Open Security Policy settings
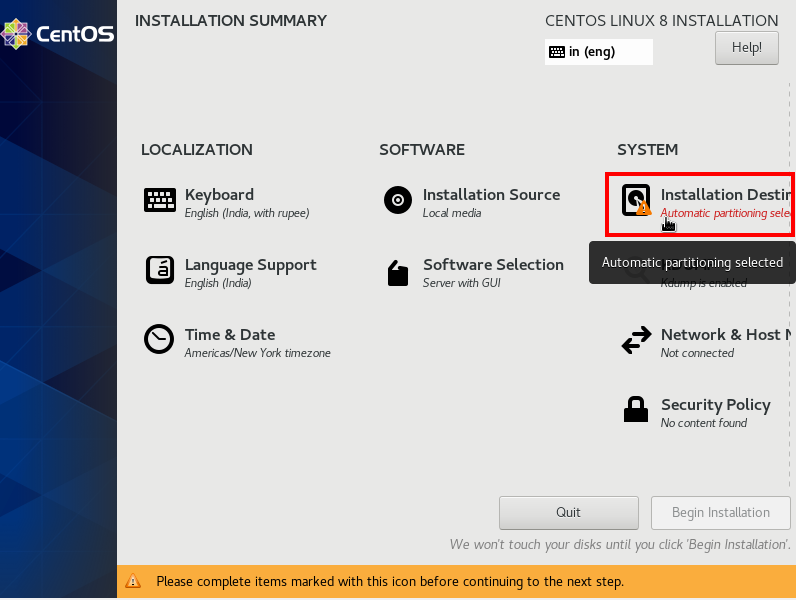The width and height of the screenshot is (796, 600). (x=716, y=405)
